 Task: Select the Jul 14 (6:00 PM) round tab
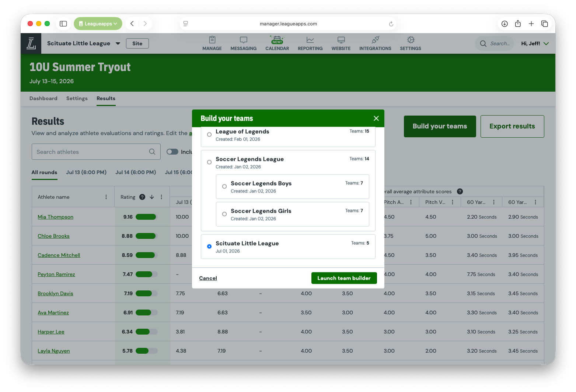[136, 172]
